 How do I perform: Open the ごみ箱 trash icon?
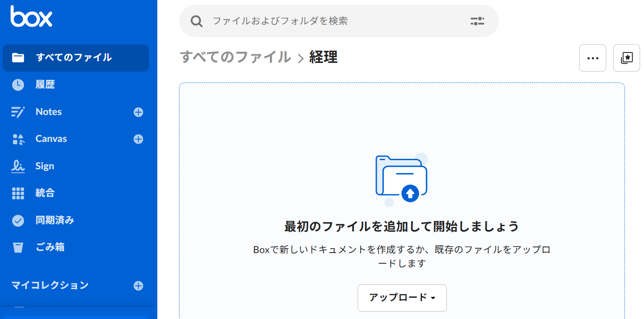[18, 247]
